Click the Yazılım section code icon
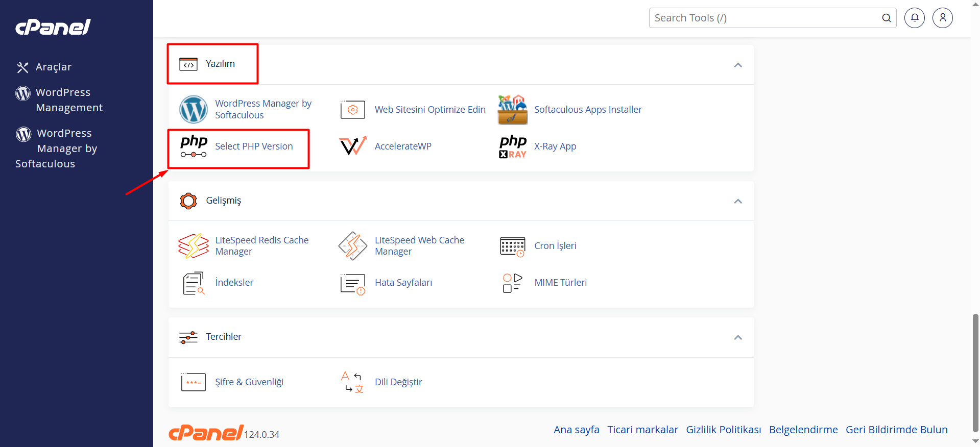This screenshot has height=447, width=980. pos(188,64)
